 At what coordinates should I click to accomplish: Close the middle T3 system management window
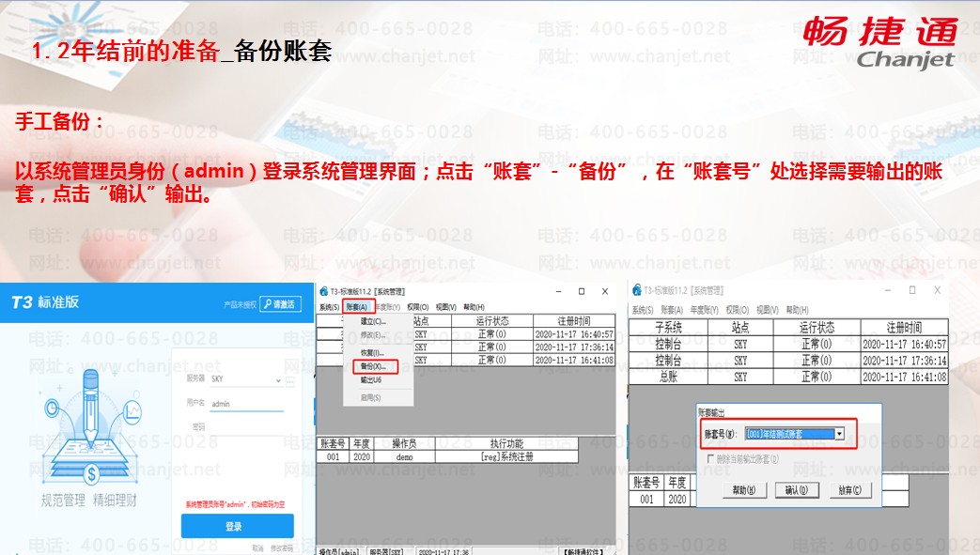[605, 291]
